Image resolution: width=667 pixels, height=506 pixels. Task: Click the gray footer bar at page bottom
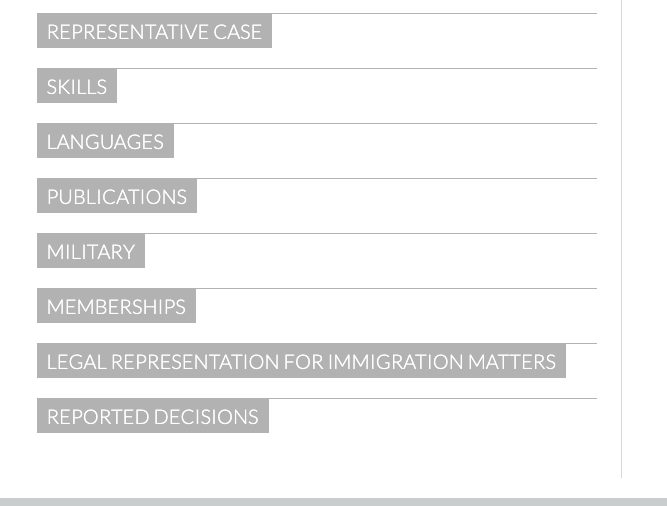tap(334, 502)
